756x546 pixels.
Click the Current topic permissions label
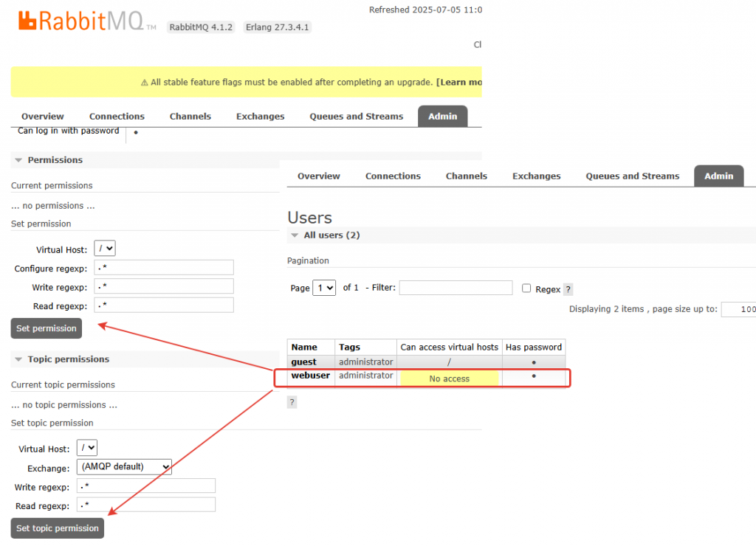[63, 384]
